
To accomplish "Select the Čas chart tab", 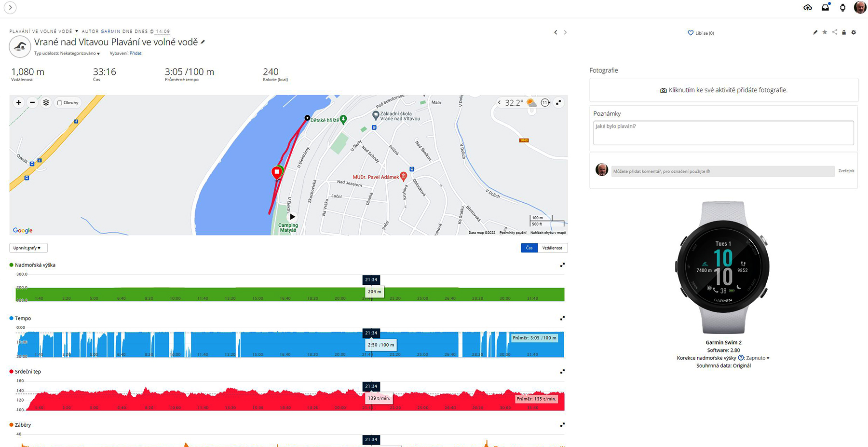I will tap(529, 248).
